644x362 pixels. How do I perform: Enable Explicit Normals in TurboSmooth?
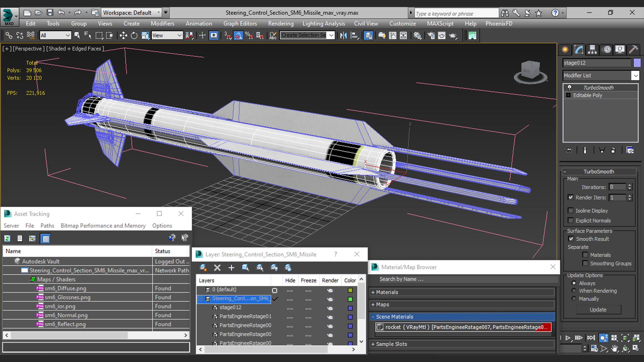click(x=571, y=220)
